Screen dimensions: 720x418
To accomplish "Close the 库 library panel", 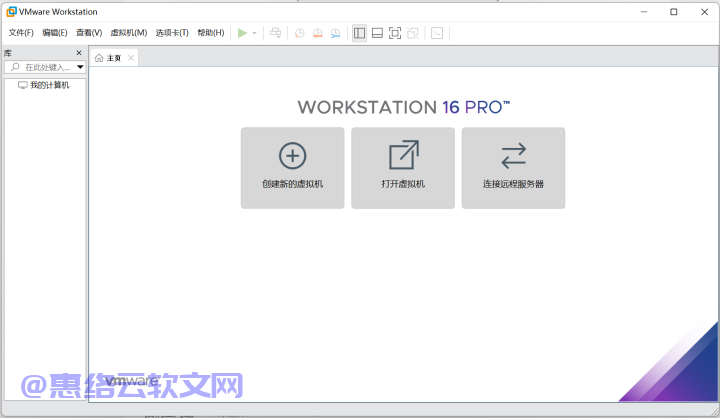I will [x=79, y=53].
